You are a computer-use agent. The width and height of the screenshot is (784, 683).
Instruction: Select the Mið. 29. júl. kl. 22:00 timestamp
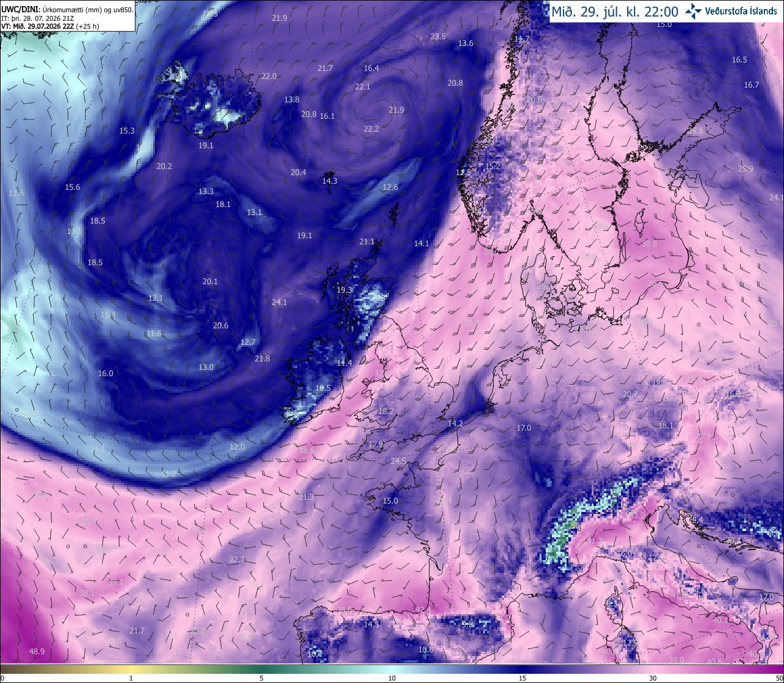coord(614,11)
